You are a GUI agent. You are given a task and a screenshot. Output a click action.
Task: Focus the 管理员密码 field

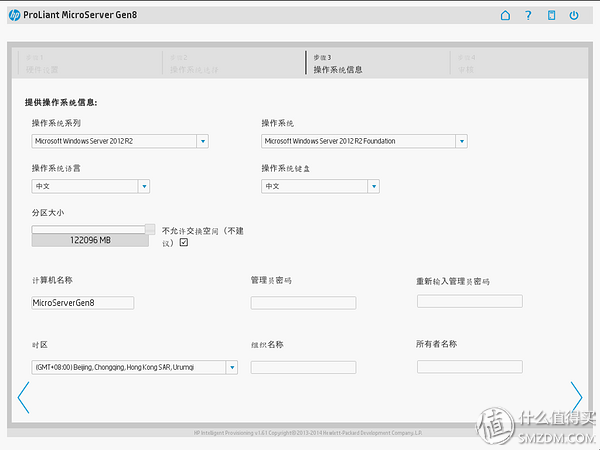click(303, 303)
